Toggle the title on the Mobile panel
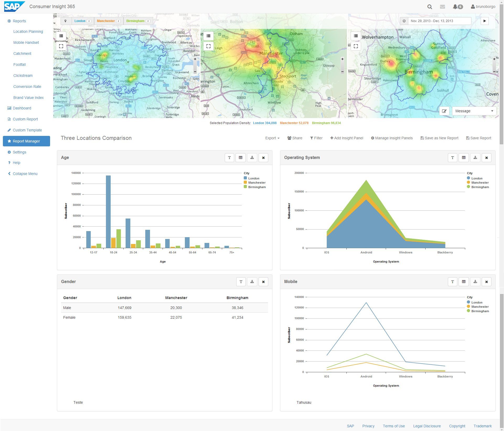Screen dimensions: 504x431 (x=452, y=281)
